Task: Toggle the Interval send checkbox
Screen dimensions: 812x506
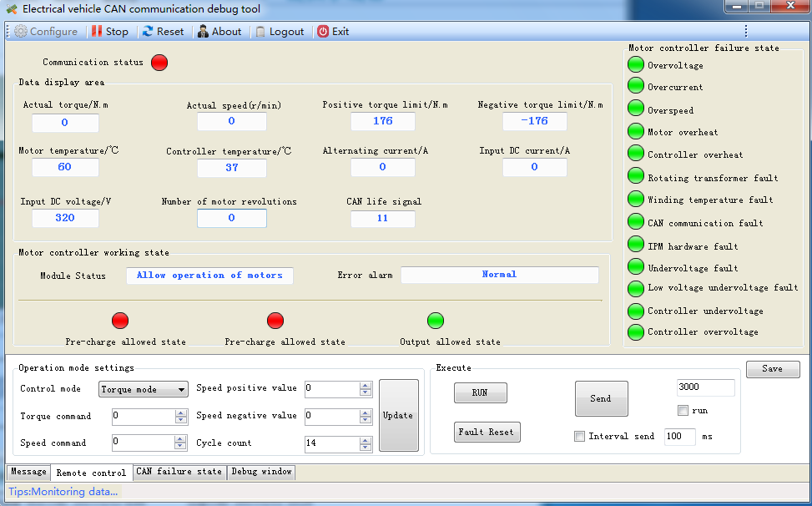Action: click(580, 437)
